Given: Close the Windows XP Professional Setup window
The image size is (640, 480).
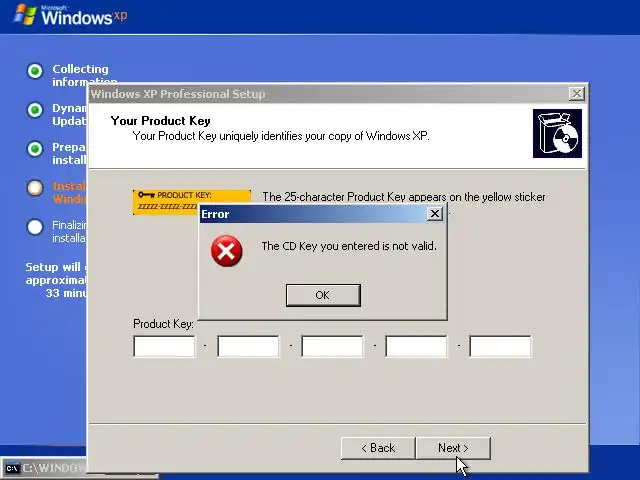Looking at the screenshot, I should pos(576,94).
